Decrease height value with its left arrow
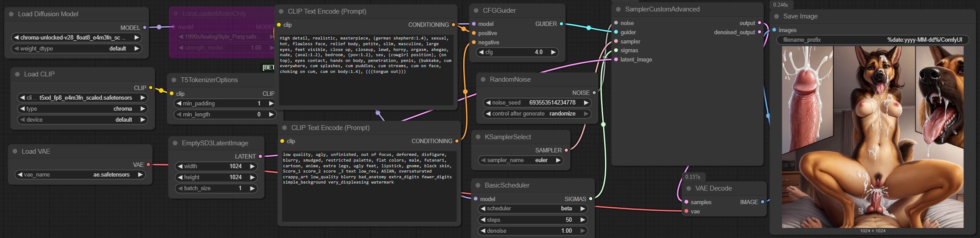Screen dimensions: 980x238 [180, 177]
